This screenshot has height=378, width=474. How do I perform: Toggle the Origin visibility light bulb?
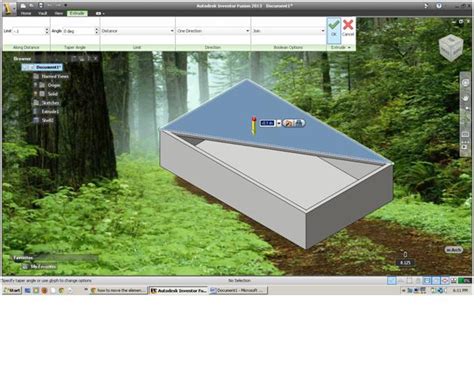click(x=35, y=85)
